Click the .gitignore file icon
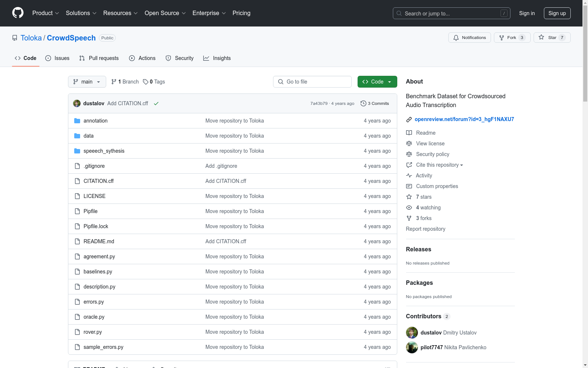 coord(77,166)
